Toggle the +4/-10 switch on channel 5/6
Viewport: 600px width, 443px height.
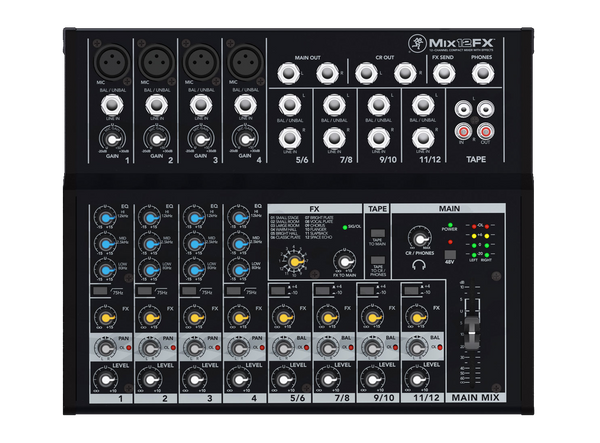[x=277, y=290]
